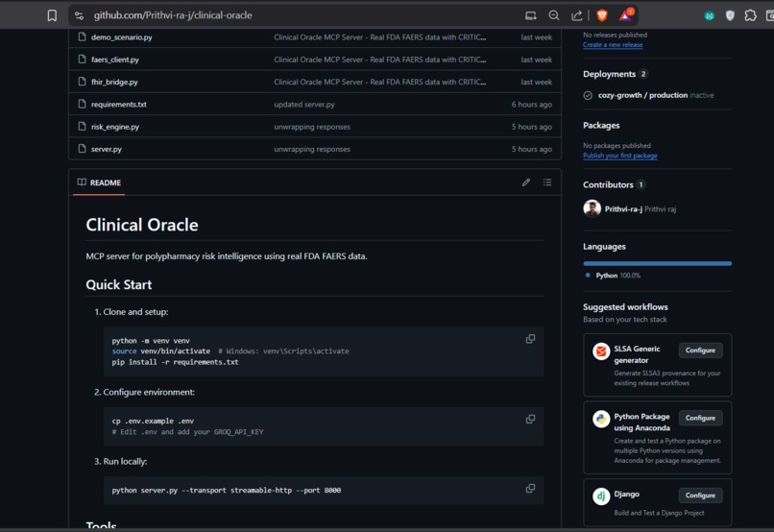This screenshot has height=532, width=774.
Task: Open server.py 'unwrapping responses' commit message
Action: [x=312, y=149]
